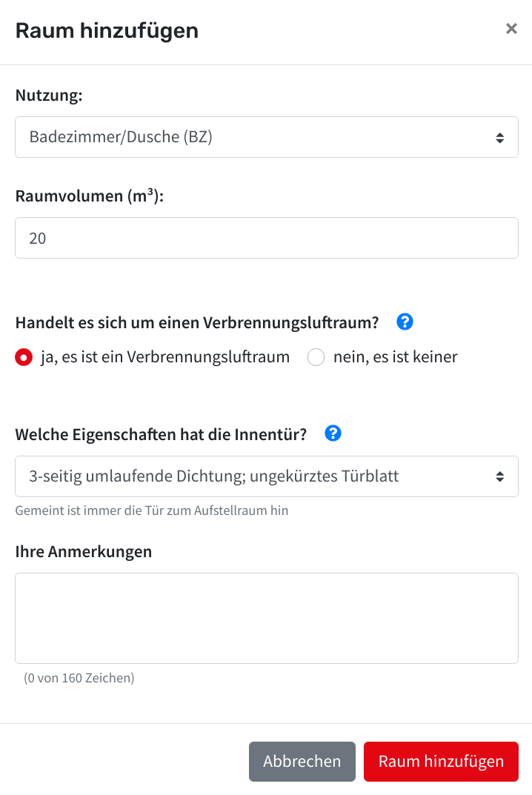The height and width of the screenshot is (795, 532).
Task: Click the arrow indicator of the Nutzung select
Action: pyautogui.click(x=499, y=137)
